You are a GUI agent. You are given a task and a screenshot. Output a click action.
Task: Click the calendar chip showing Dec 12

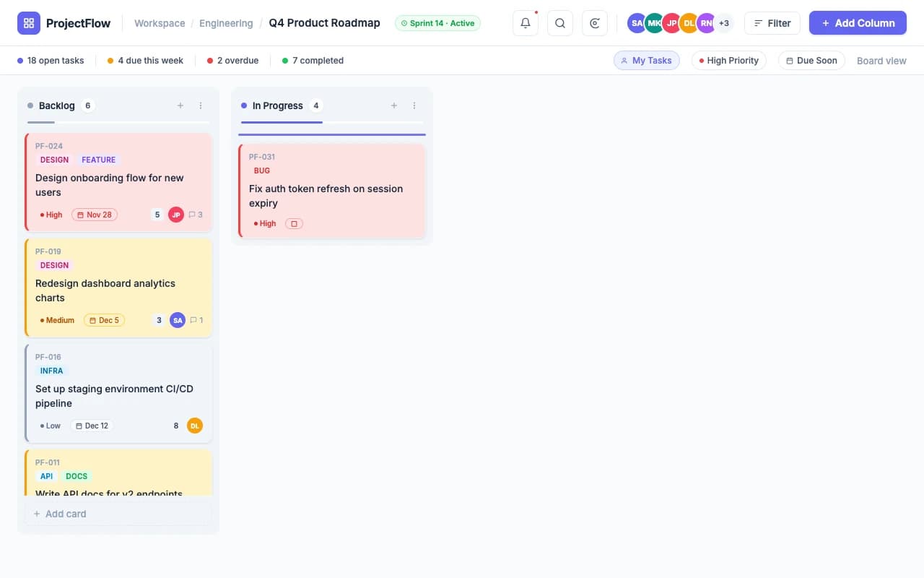pos(92,426)
